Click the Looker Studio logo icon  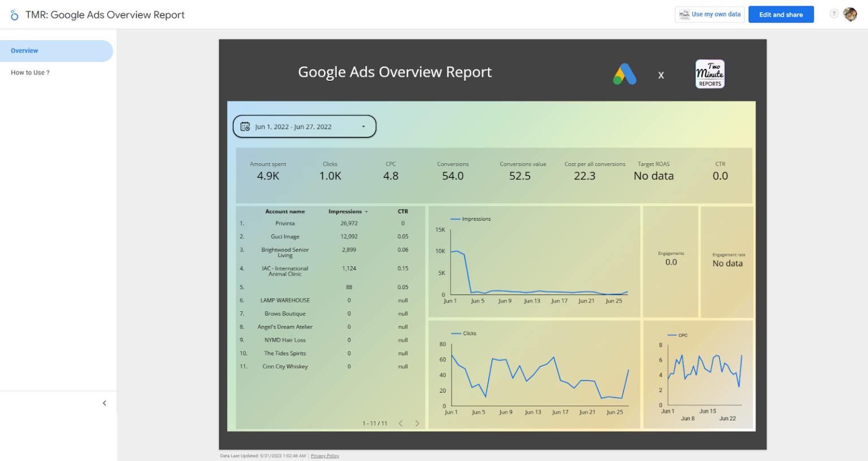tap(14, 14)
